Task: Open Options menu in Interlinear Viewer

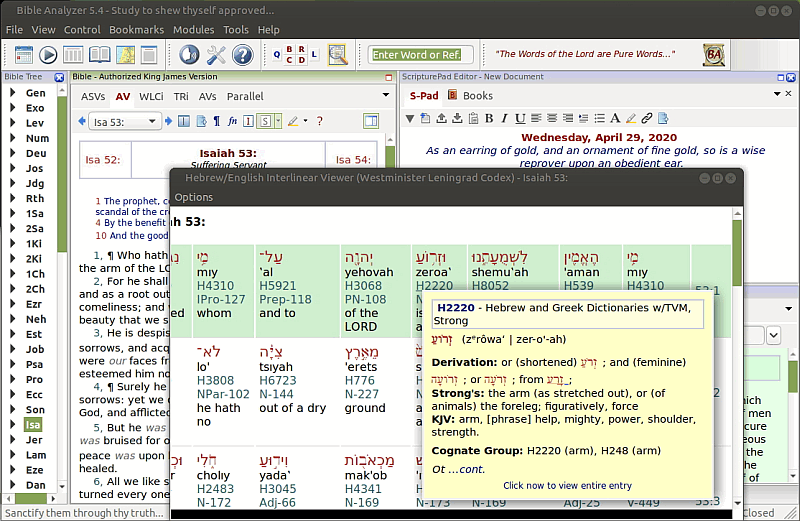Action: pos(193,197)
